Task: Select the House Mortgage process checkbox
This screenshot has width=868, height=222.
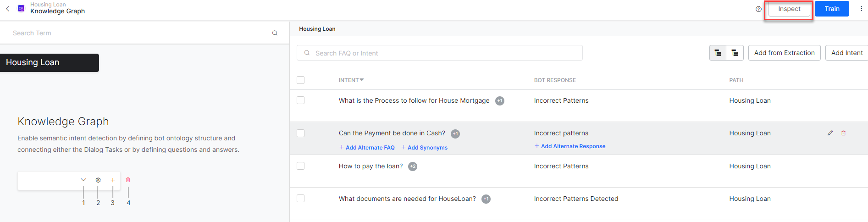Action: pyautogui.click(x=301, y=100)
